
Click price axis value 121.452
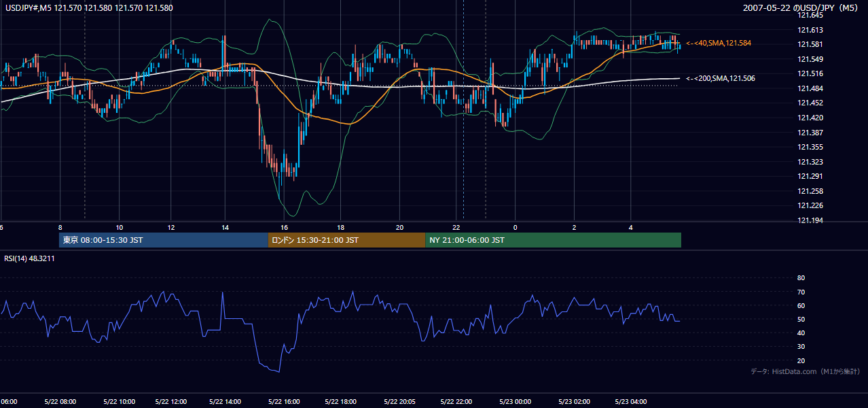811,103
